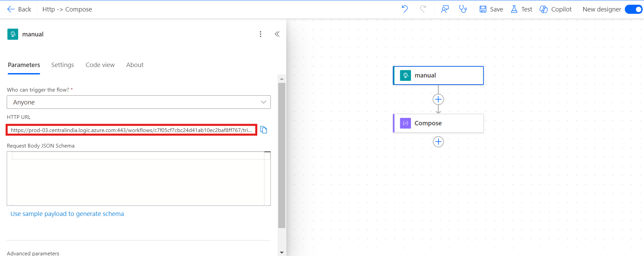Click the panel's scroll down arrow
The height and width of the screenshot is (256, 644).
[282, 252]
